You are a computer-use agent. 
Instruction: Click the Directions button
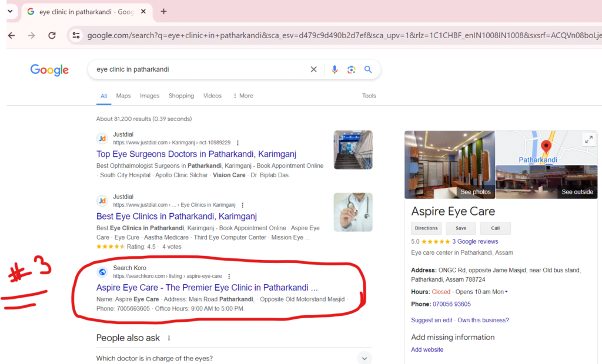pyautogui.click(x=426, y=228)
